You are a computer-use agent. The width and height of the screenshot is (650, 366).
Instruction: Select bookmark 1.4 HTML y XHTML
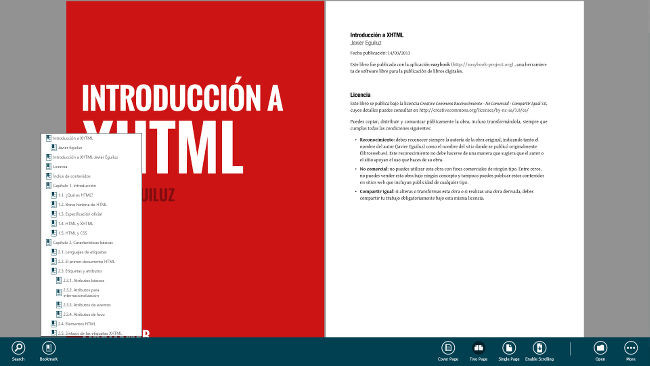click(72, 224)
